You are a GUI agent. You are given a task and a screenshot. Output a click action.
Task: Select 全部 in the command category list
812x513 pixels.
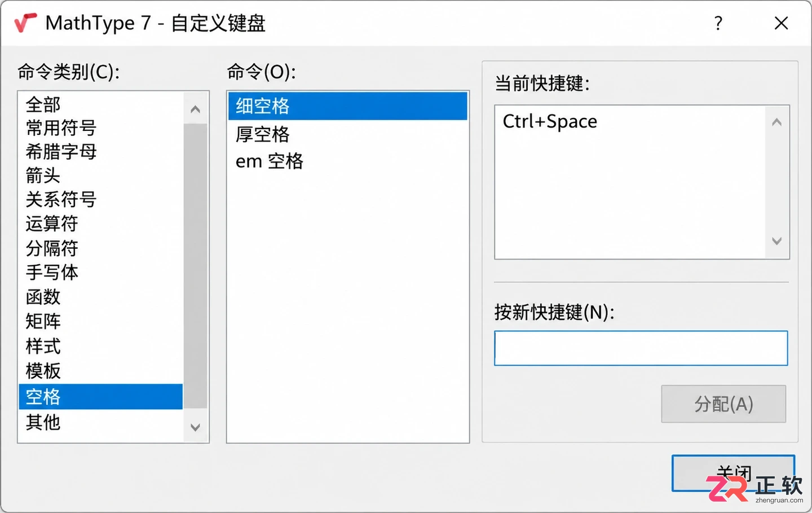100,105
